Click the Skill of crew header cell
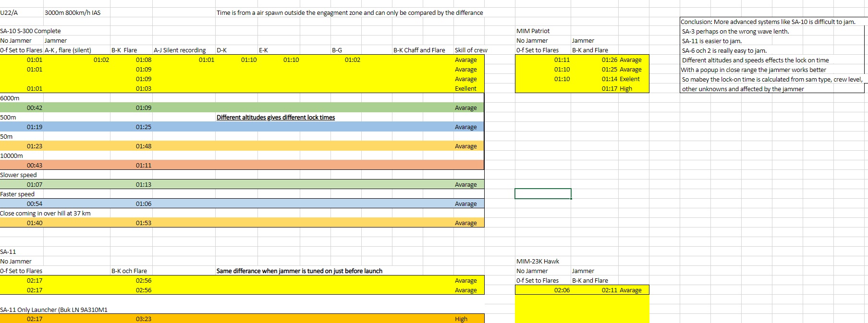 [470, 50]
